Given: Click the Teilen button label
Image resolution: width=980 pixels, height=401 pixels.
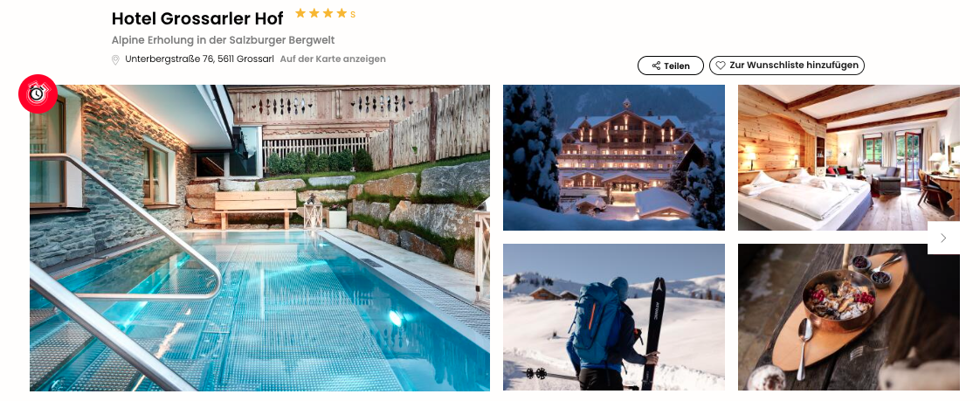Looking at the screenshot, I should click(677, 66).
